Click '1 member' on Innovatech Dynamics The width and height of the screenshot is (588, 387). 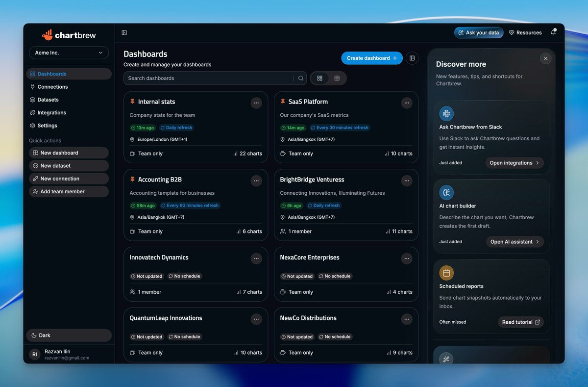pos(146,292)
